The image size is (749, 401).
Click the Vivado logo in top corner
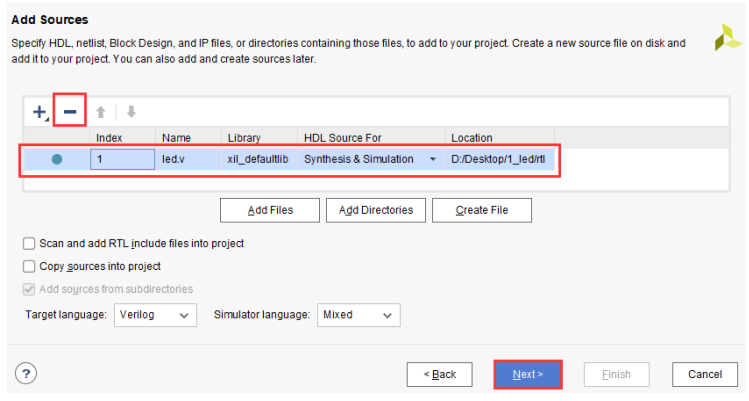(727, 38)
